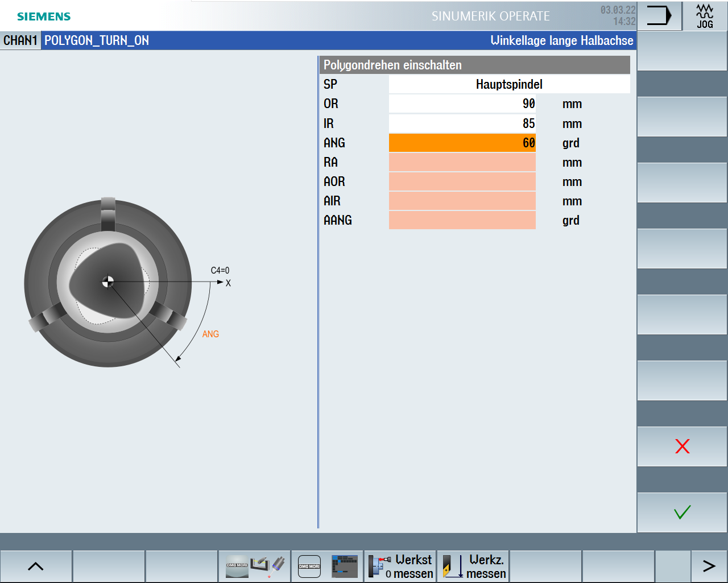Click the mm unit in the OR row
This screenshot has width=728, height=583.
pos(572,104)
